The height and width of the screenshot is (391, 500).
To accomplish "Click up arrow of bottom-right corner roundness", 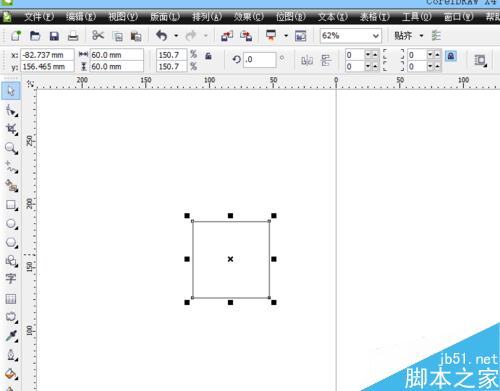I will [x=438, y=66].
